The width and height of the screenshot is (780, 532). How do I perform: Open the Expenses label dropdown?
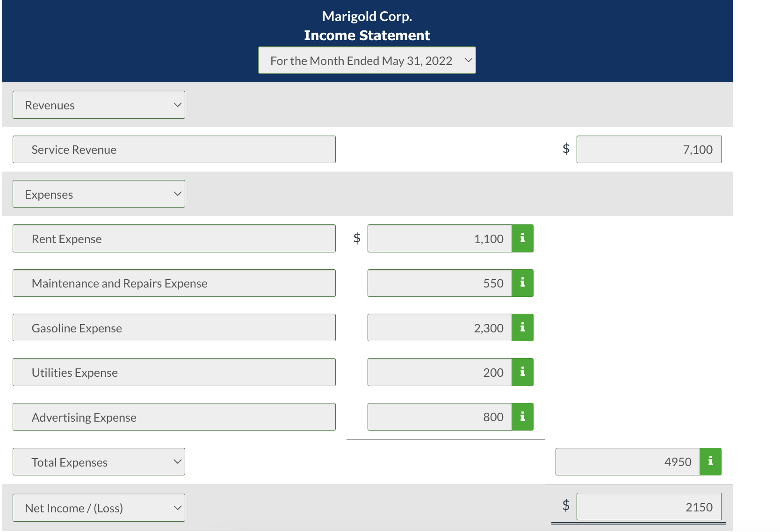coord(99,194)
